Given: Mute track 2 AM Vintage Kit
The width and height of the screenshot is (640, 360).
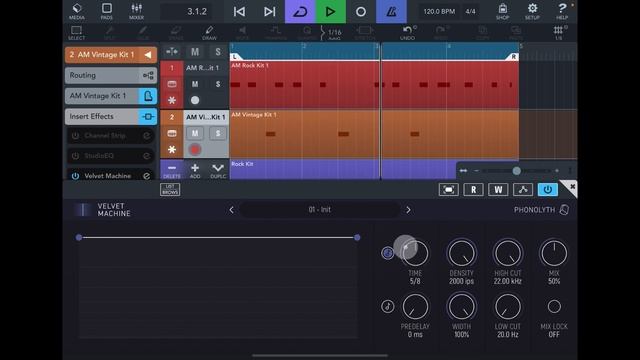Looking at the screenshot, I should tap(195, 133).
